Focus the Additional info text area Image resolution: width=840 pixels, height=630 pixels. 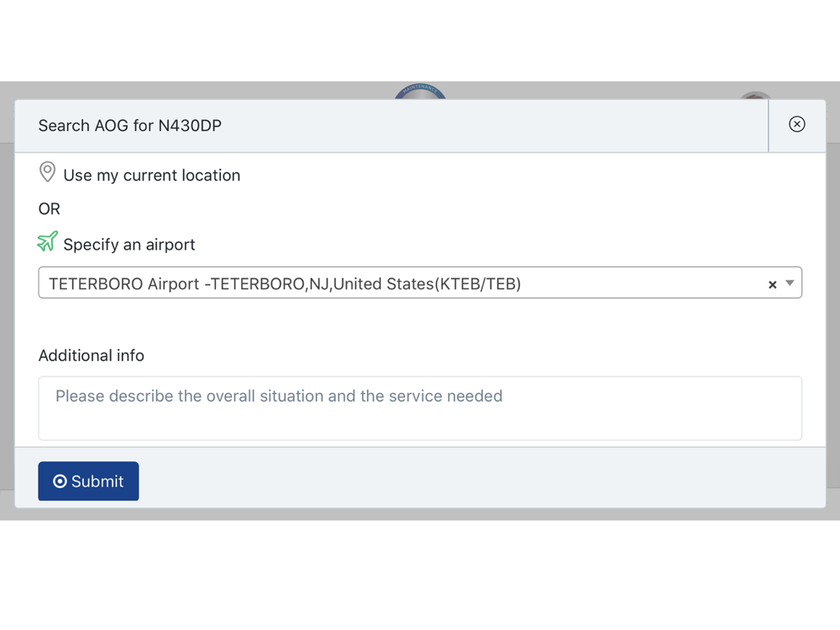coord(420,408)
